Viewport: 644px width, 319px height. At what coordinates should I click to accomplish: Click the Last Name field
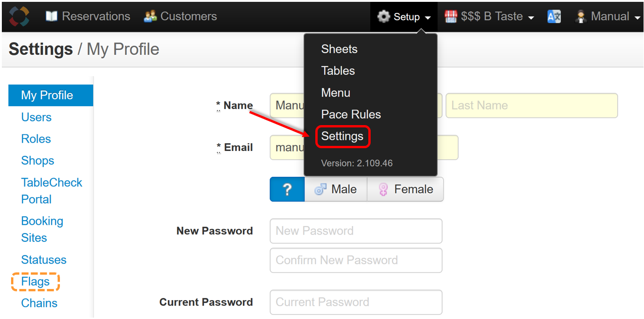point(532,106)
